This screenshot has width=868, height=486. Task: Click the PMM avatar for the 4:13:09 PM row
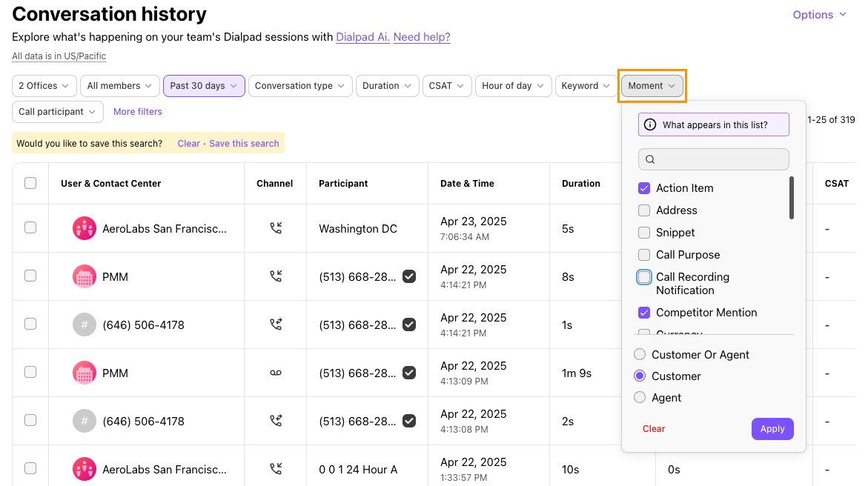pos(85,373)
